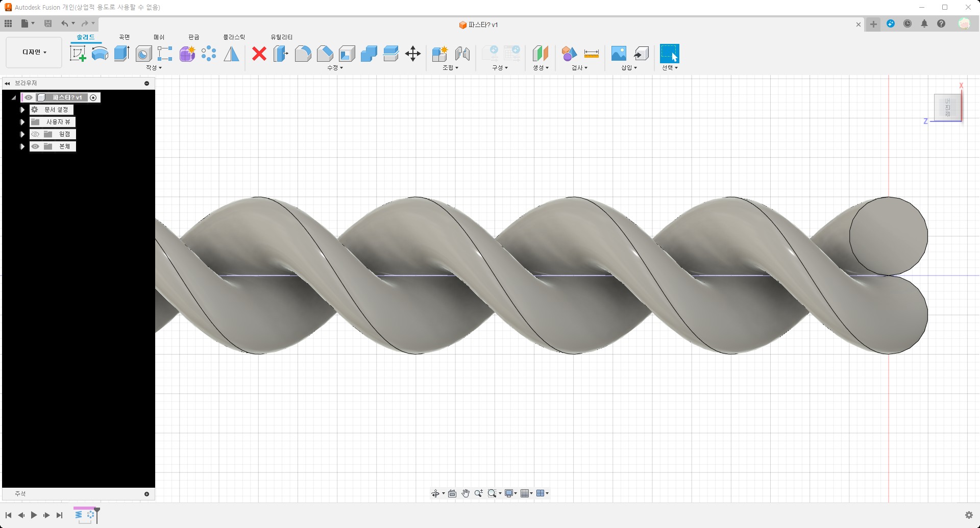Select the Move/Copy arrows tool

click(x=412, y=54)
